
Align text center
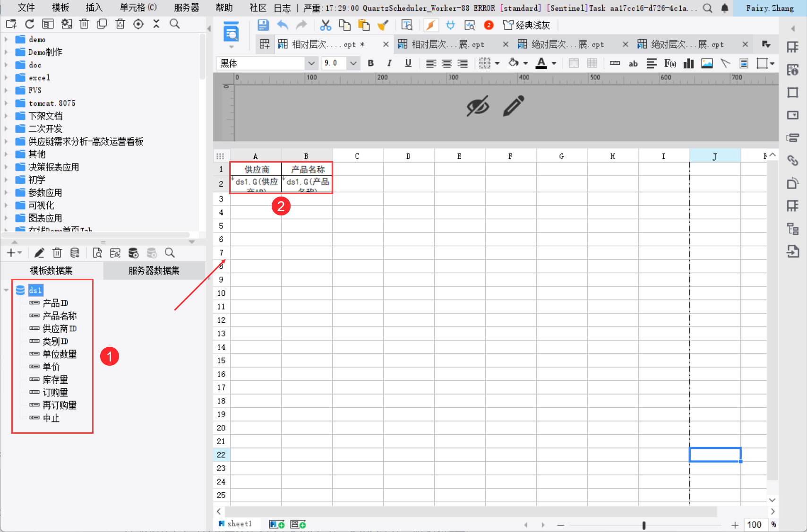[447, 63]
